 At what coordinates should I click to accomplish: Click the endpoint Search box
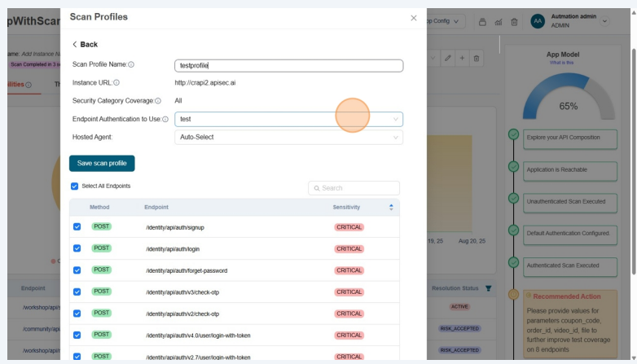(x=354, y=188)
